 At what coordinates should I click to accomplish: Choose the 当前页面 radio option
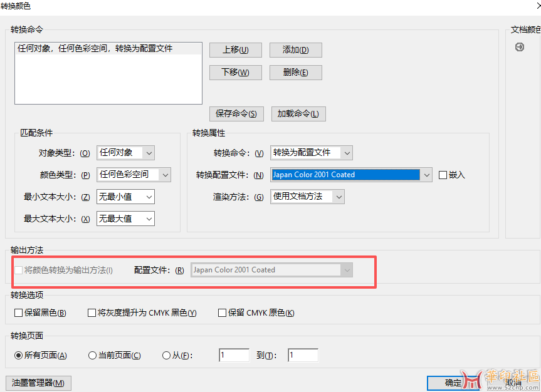coord(93,356)
